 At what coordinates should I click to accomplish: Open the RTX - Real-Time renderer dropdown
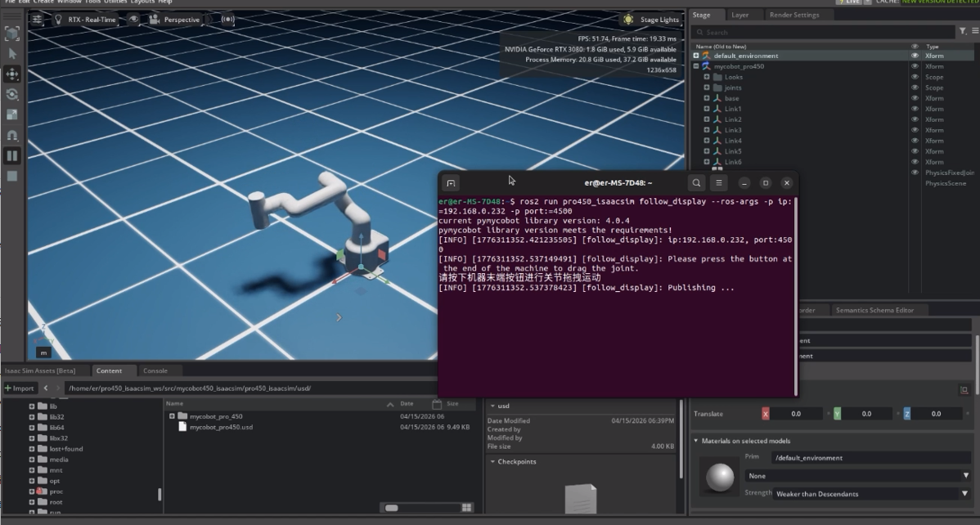coord(86,20)
